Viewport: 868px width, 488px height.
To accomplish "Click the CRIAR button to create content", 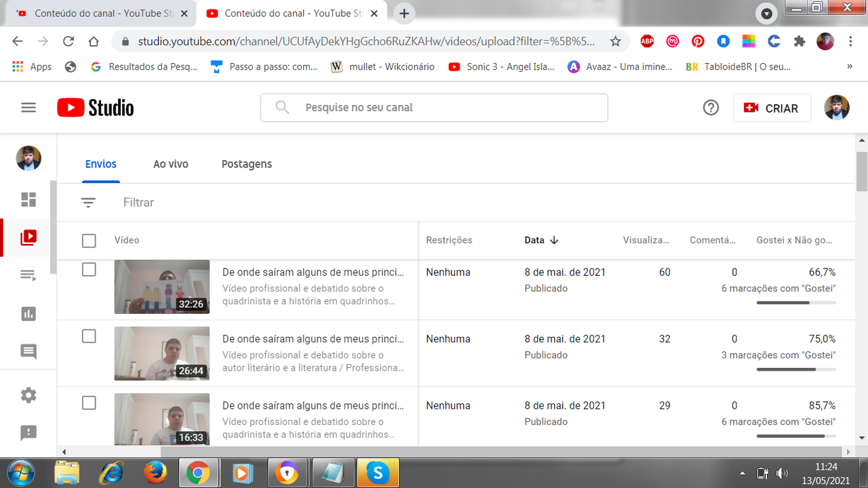I will coord(772,107).
